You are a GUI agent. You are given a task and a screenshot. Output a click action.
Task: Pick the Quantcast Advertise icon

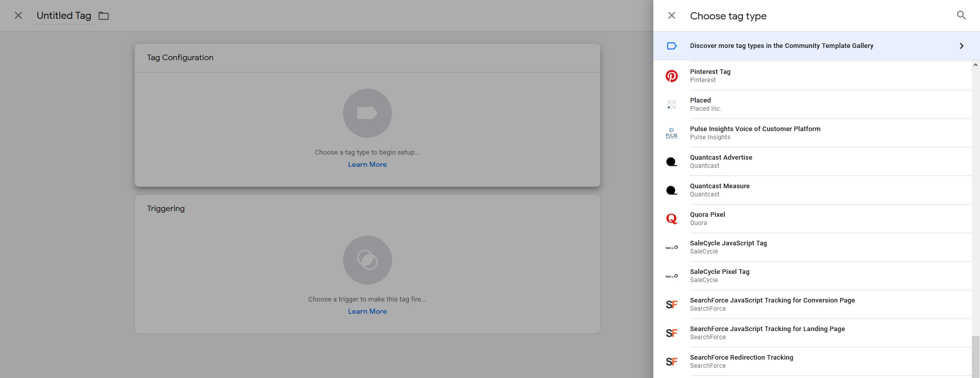(672, 162)
